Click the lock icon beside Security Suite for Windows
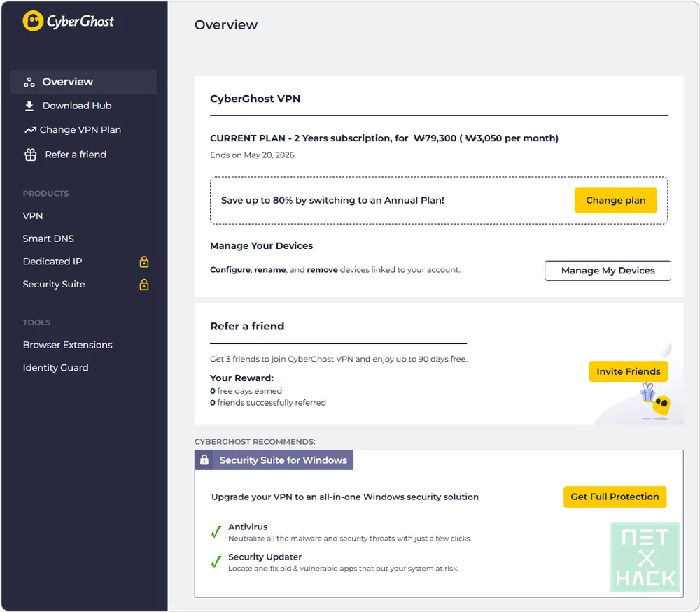Screen dimensions: 700x612 click(x=204, y=460)
